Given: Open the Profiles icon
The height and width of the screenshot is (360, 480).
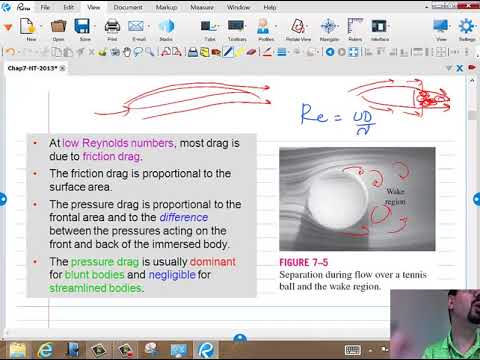Looking at the screenshot, I should click(x=263, y=26).
